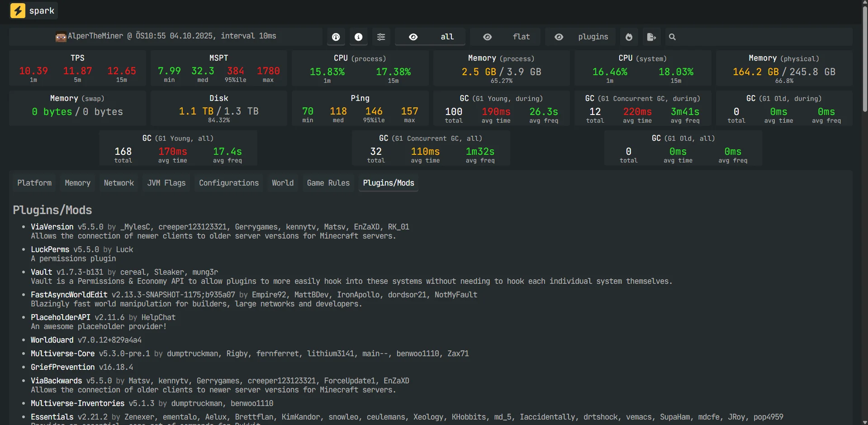Click the ViaVersion plugin name

pos(52,227)
